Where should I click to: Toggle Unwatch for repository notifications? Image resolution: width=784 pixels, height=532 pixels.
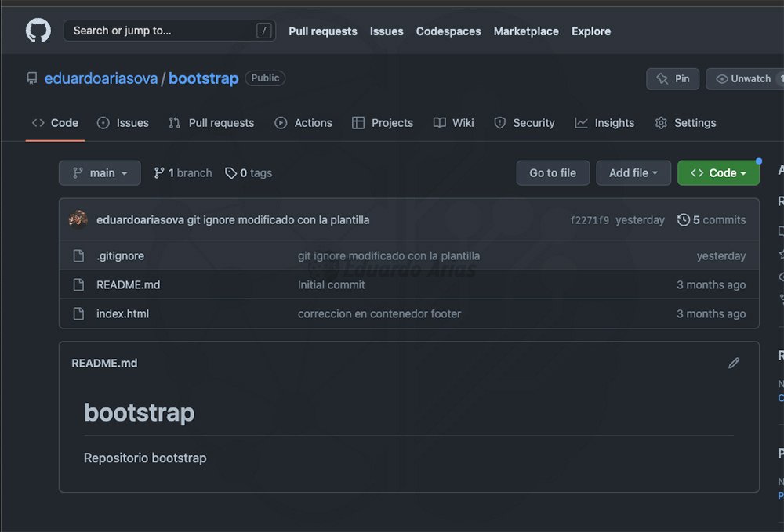[745, 79]
